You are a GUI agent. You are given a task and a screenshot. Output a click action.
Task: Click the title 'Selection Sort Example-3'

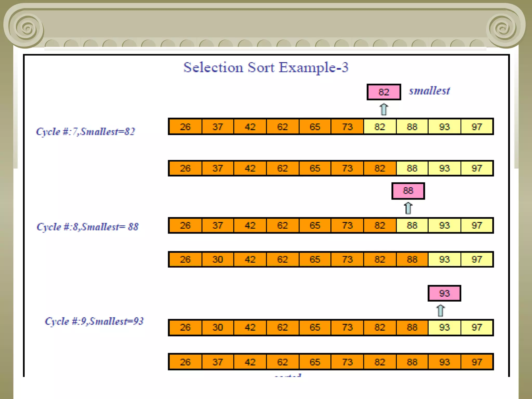[x=266, y=68]
